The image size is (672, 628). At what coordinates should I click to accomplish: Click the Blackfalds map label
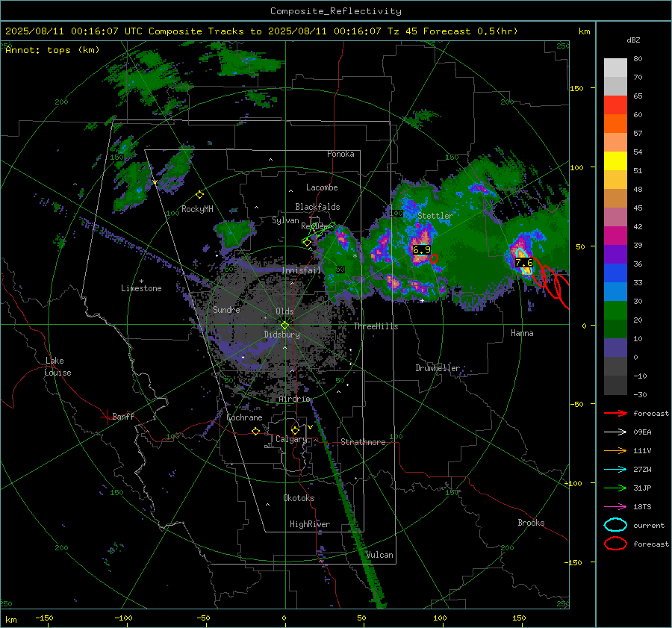317,207
